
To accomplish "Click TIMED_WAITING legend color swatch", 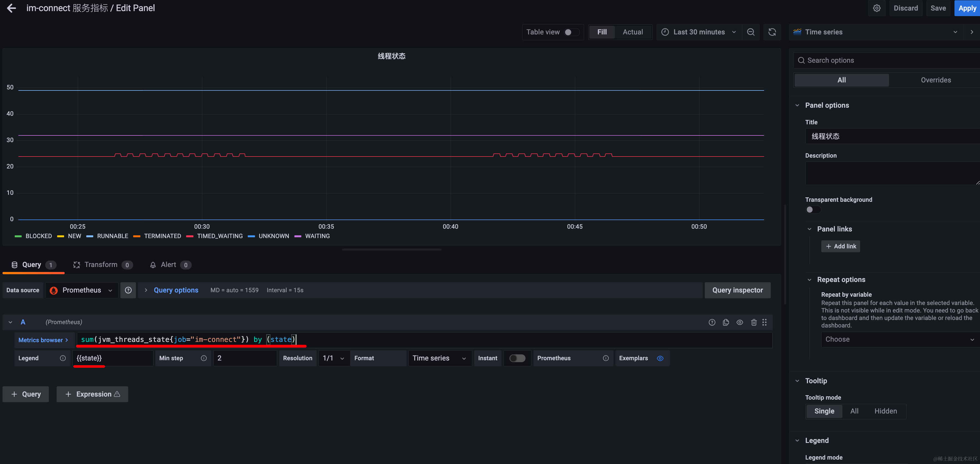I will (x=190, y=236).
